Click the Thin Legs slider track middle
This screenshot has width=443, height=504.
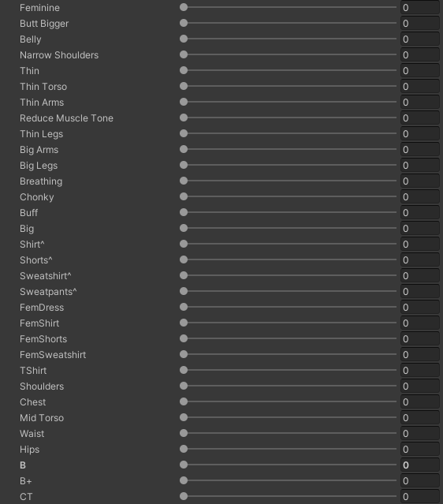click(x=290, y=133)
